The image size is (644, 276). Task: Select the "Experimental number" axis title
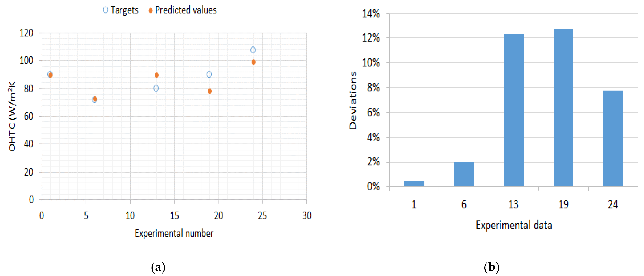tap(174, 233)
